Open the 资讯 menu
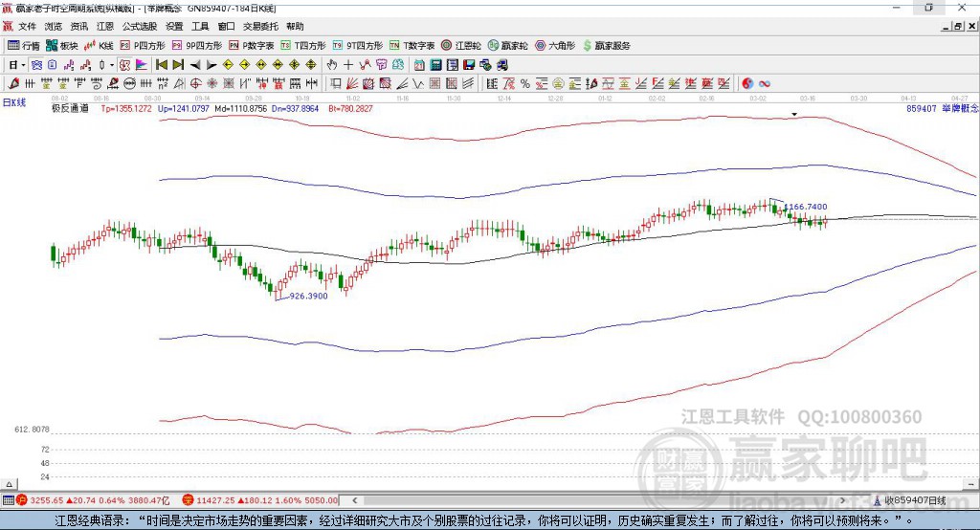 (x=78, y=26)
